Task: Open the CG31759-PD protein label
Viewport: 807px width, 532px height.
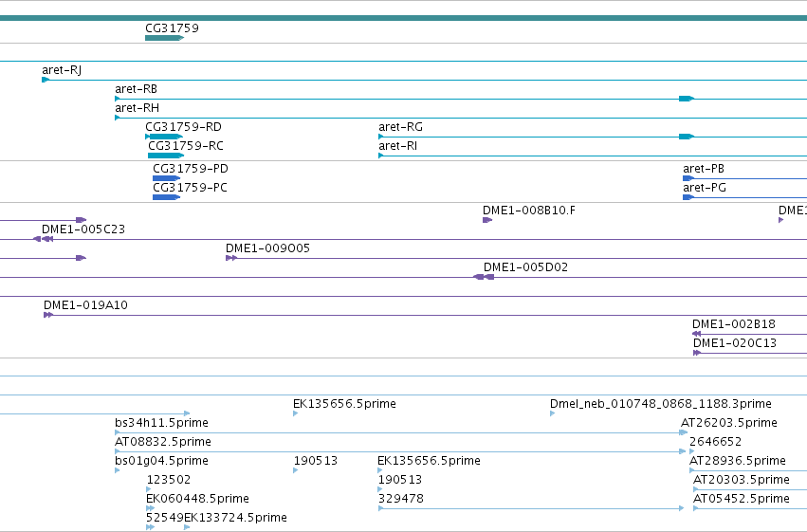Action: 191,169
